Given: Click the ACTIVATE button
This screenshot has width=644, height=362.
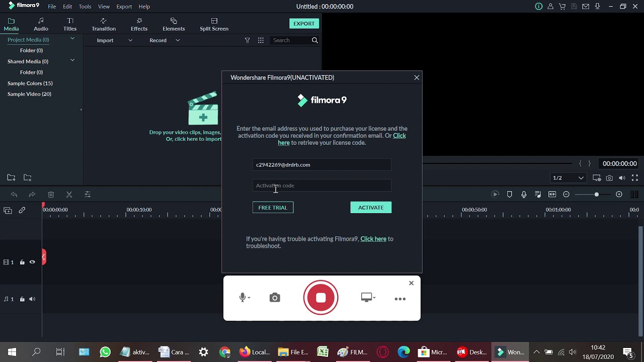Looking at the screenshot, I should pyautogui.click(x=371, y=208).
